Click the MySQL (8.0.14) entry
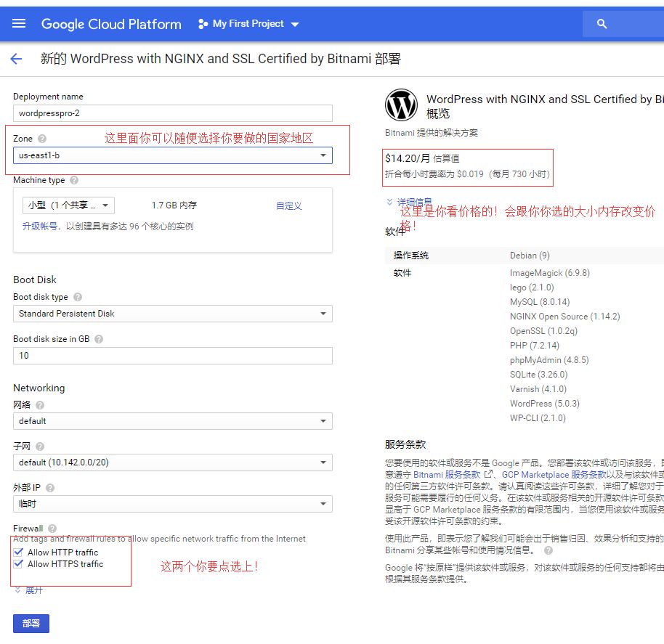 (x=540, y=302)
